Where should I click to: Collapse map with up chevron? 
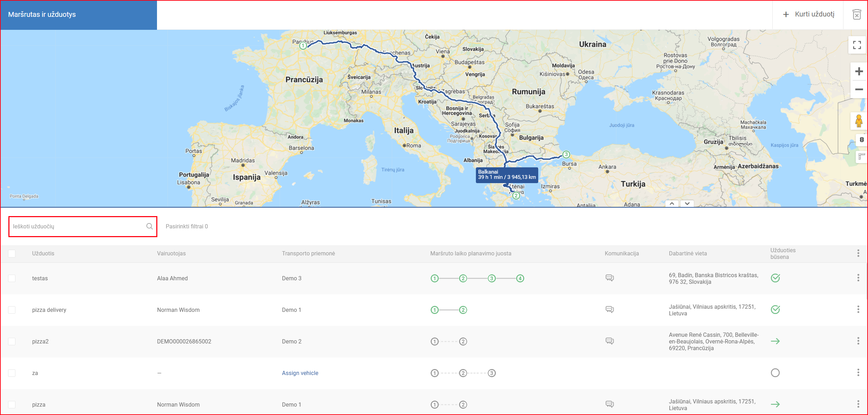672,203
